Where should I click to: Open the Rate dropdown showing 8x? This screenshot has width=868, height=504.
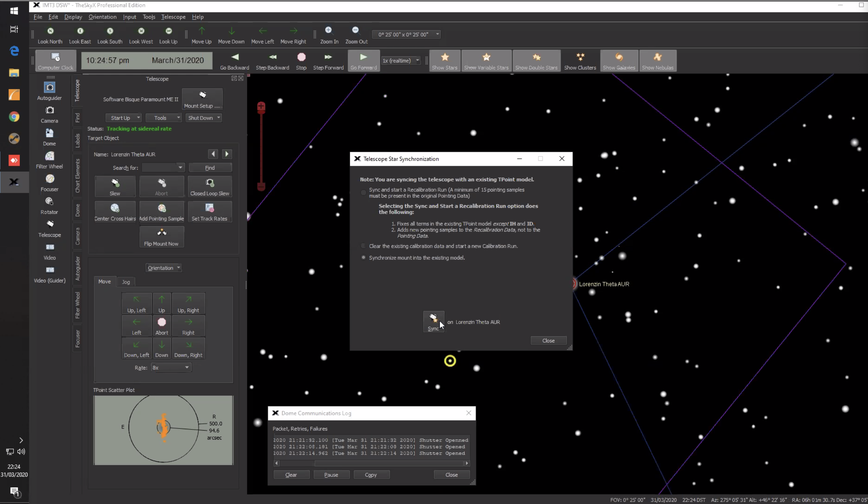coord(171,367)
